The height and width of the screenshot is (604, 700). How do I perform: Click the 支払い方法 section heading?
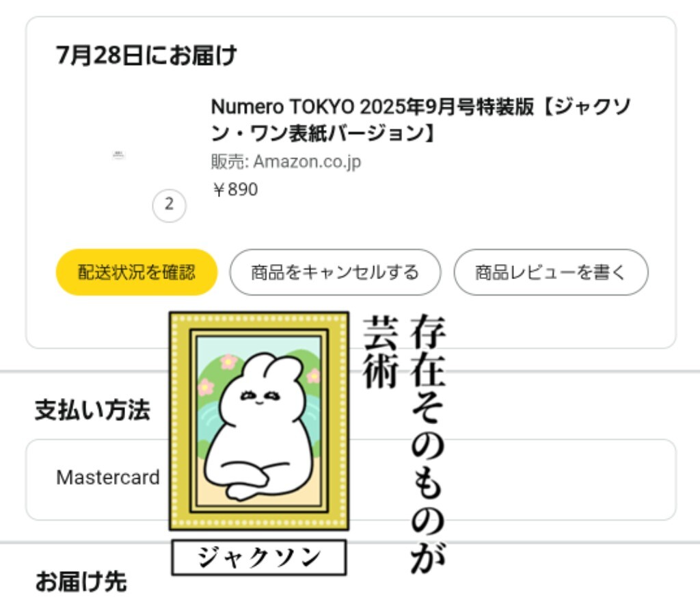(x=92, y=410)
